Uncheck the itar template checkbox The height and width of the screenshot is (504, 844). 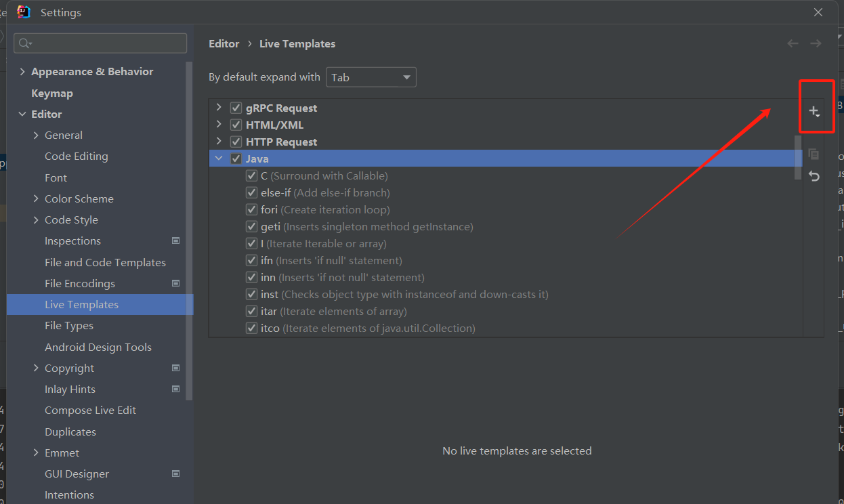click(x=251, y=311)
